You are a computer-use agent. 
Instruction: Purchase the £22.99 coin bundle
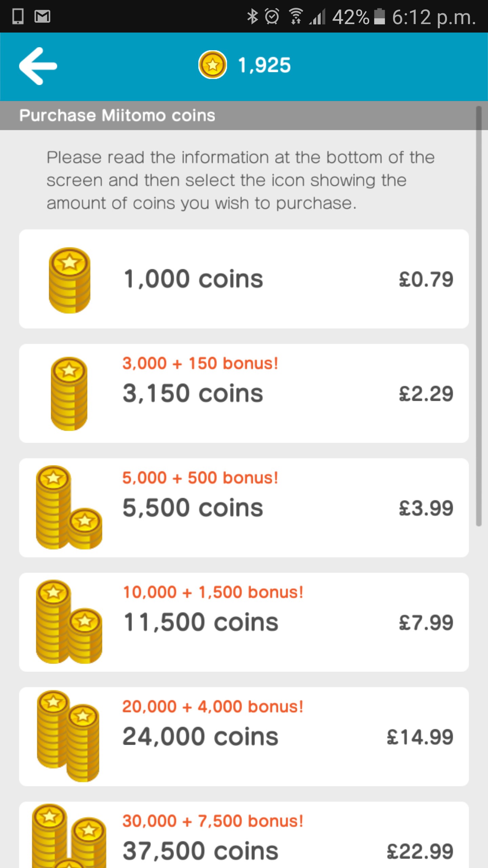(x=420, y=851)
